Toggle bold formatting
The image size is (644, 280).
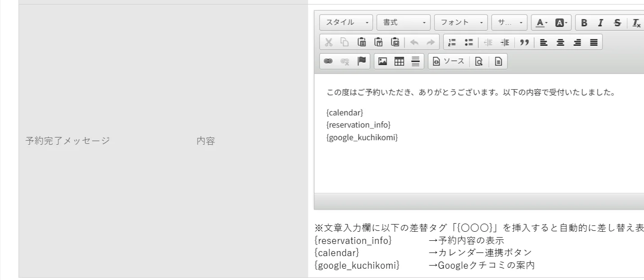point(584,23)
